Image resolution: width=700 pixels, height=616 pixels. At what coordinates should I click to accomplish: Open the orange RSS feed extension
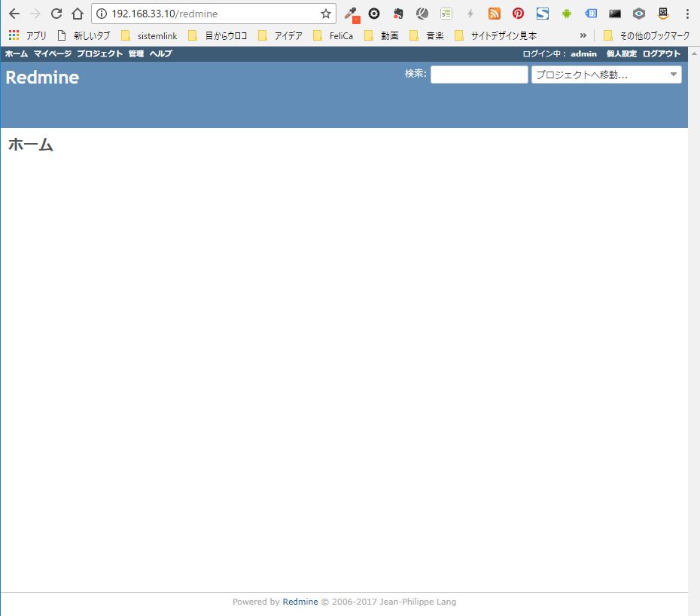[x=495, y=14]
